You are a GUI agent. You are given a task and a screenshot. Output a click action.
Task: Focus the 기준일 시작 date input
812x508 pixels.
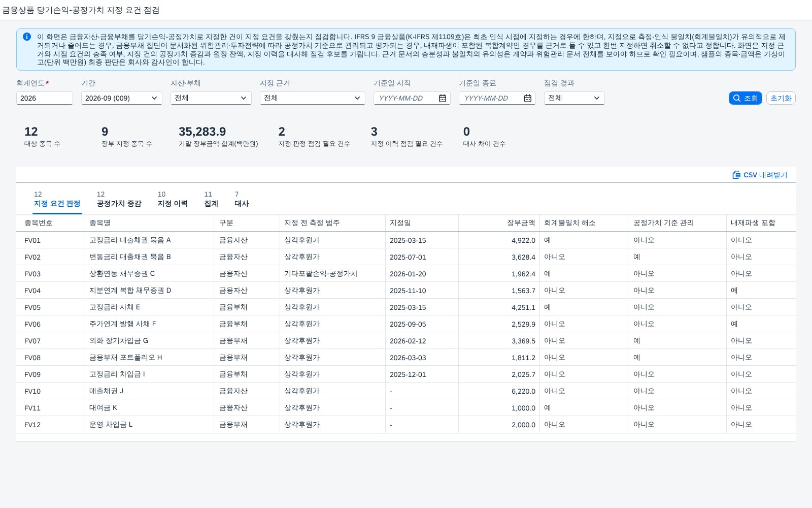(x=406, y=98)
